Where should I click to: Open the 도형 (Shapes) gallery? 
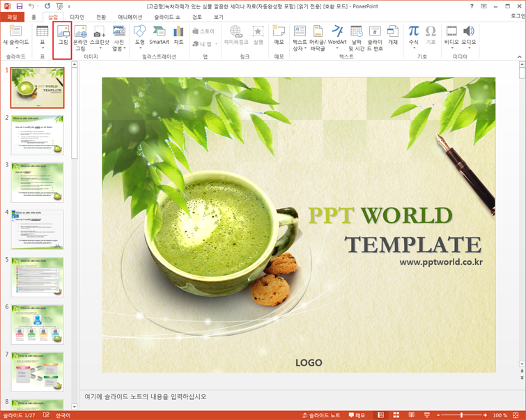[140, 37]
